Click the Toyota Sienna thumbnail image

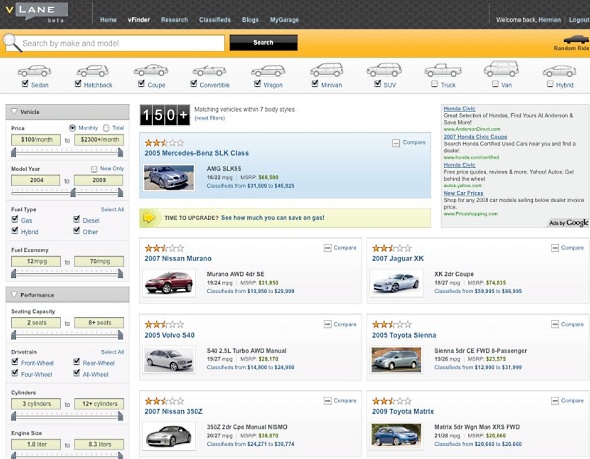(396, 360)
